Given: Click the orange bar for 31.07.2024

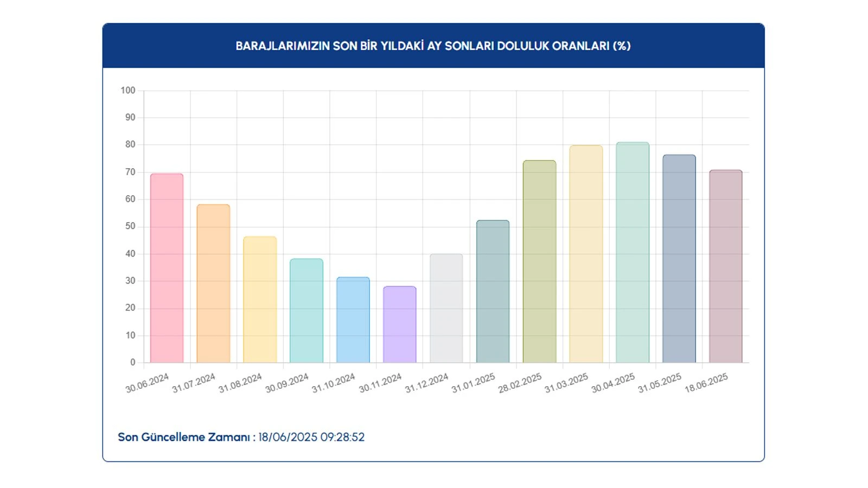Looking at the screenshot, I should pos(213,284).
